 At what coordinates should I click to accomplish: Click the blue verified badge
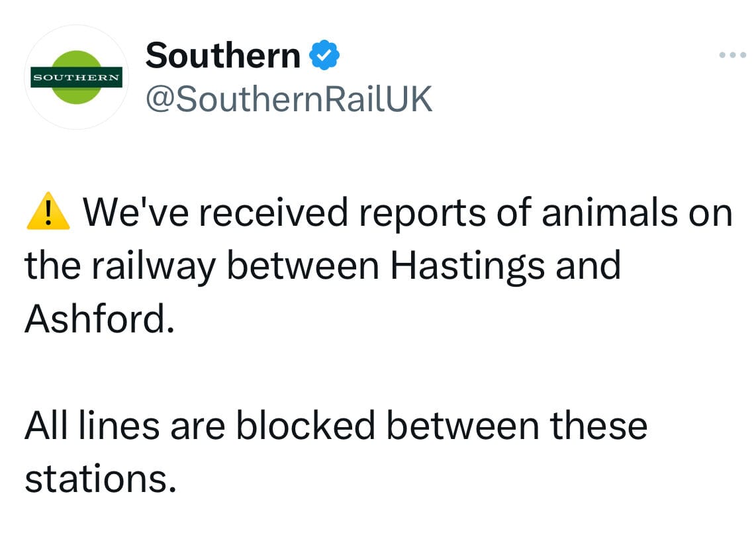[326, 56]
